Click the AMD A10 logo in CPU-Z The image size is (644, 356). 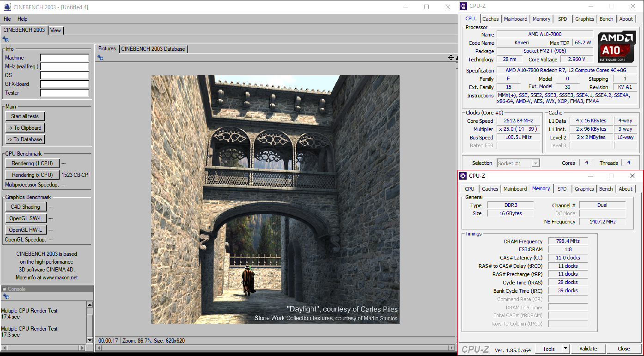617,48
